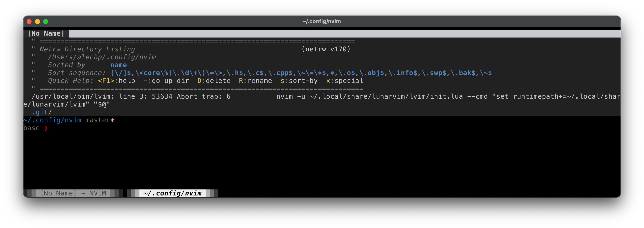
Task: Click the red chevron next to base prompt
Action: pos(46,128)
